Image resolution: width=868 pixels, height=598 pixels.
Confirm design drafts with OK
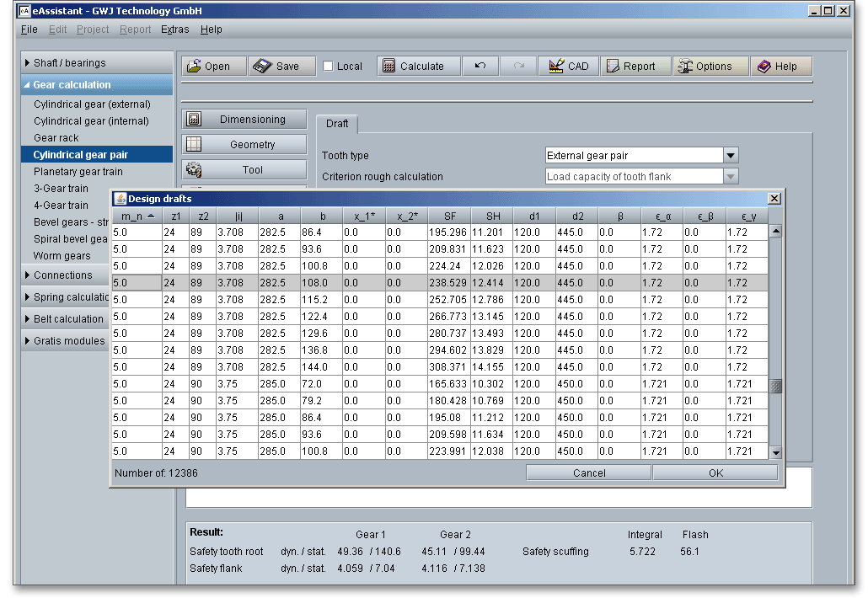pyautogui.click(x=715, y=473)
